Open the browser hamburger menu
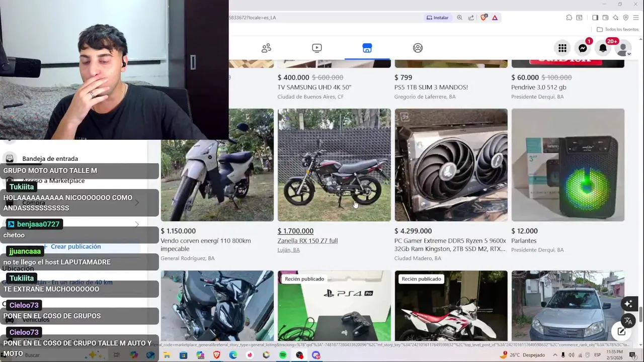Viewport: 644px width, 362px height. [636, 18]
